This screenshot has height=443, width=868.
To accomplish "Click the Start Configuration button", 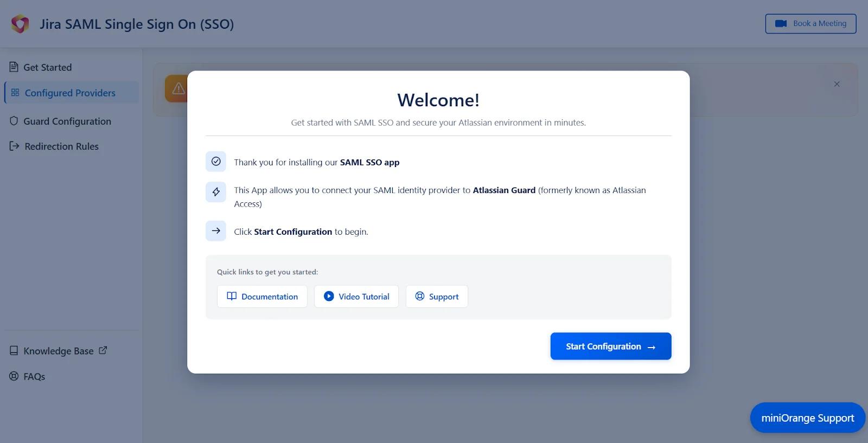I will click(611, 346).
